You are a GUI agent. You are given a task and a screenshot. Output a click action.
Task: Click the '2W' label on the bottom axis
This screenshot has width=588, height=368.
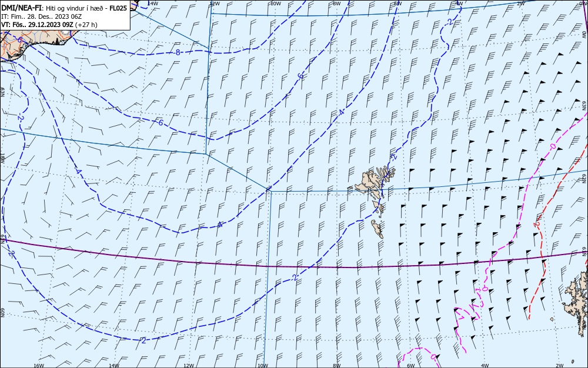(x=560, y=366)
